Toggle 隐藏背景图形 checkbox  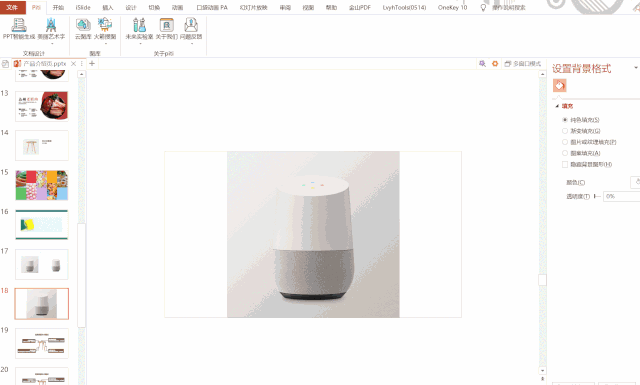click(x=565, y=164)
